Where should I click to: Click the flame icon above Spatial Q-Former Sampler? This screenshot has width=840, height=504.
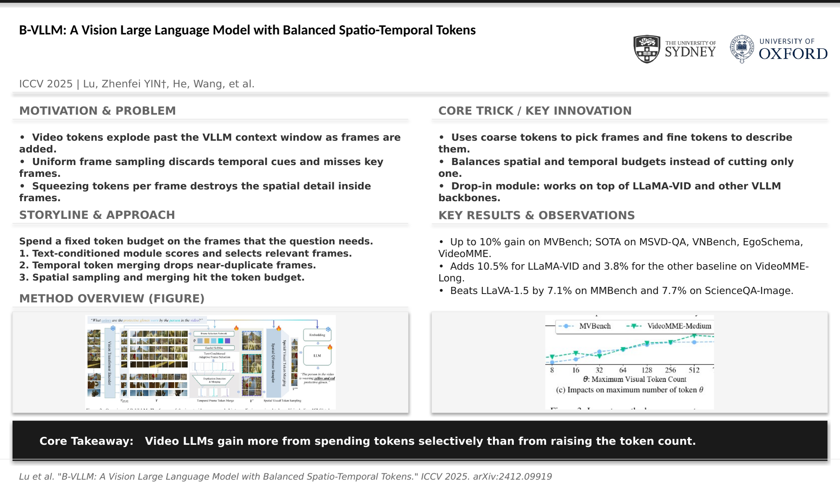[x=278, y=328]
